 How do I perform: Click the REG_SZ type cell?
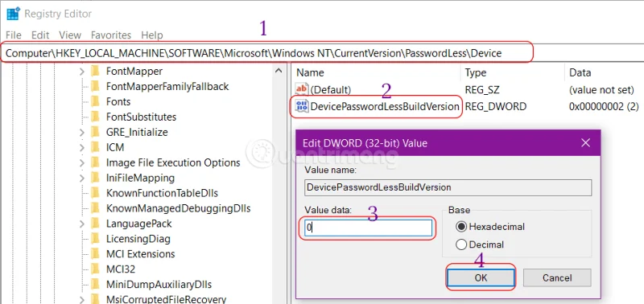pyautogui.click(x=482, y=89)
